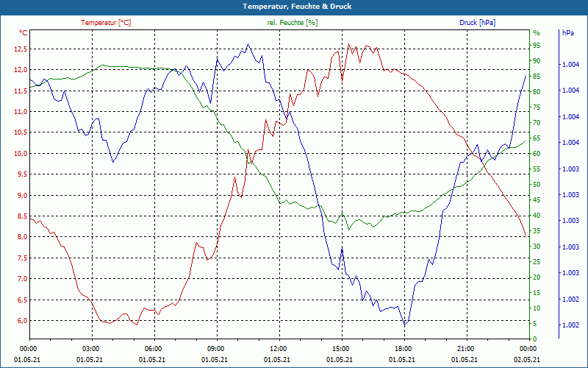
Task: Click the 15:00 time axis label
Action: coord(340,348)
